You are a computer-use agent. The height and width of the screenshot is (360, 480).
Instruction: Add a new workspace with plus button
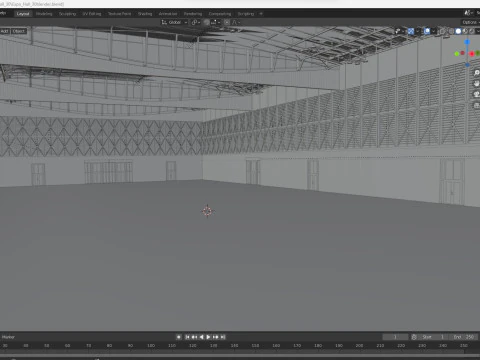point(261,14)
